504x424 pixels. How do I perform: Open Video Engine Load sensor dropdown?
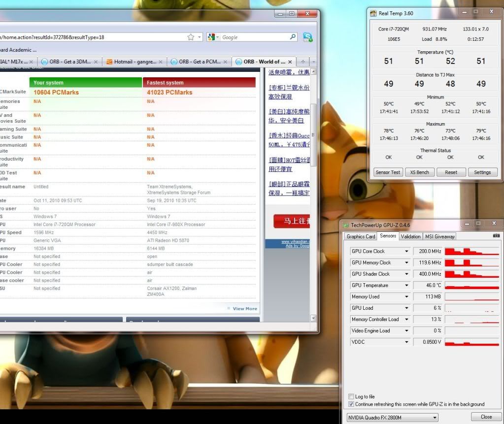point(406,330)
